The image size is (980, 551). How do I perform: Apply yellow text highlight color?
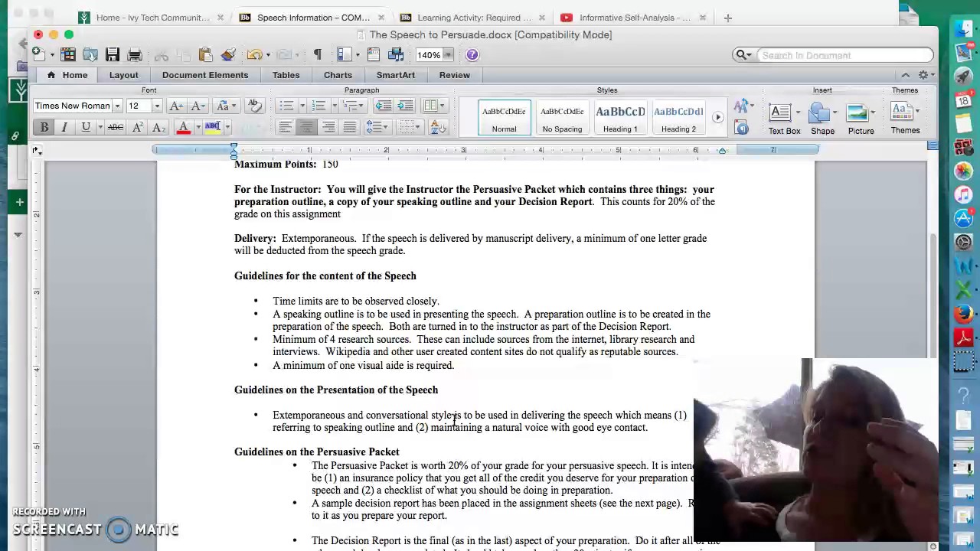[212, 127]
